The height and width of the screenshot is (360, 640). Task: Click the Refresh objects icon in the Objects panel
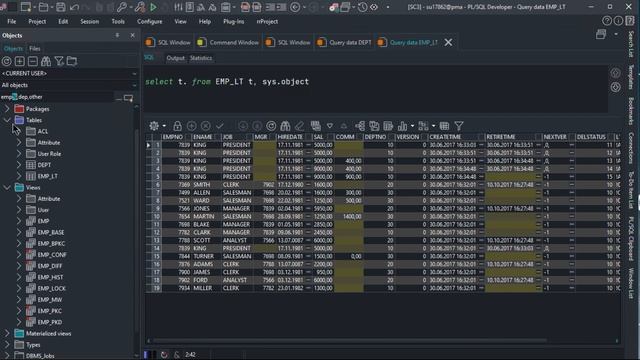click(x=7, y=61)
